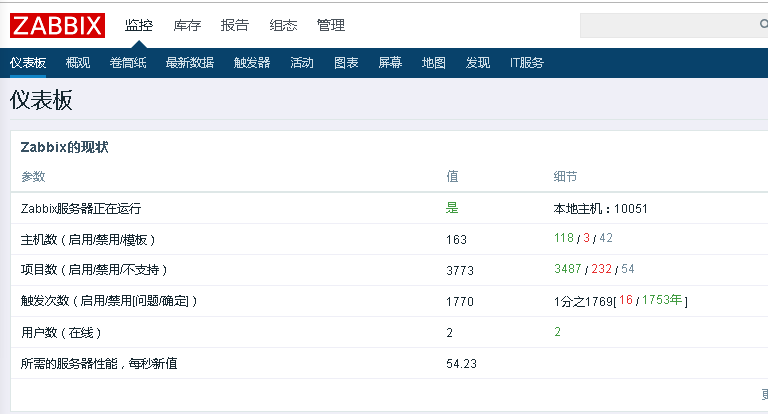The width and height of the screenshot is (768, 414).
Task: Click the triggers value 1770
Action: coord(460,302)
